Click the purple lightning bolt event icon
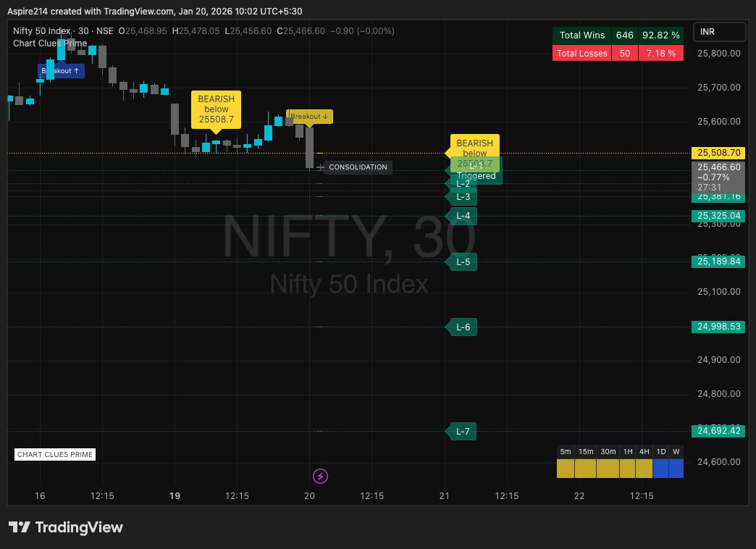756x549 pixels. point(320,476)
